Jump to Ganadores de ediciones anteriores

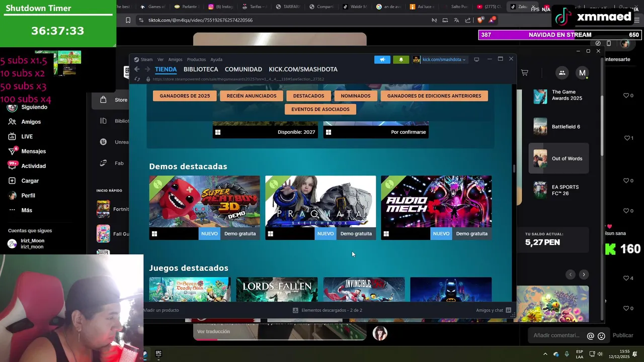point(434,96)
